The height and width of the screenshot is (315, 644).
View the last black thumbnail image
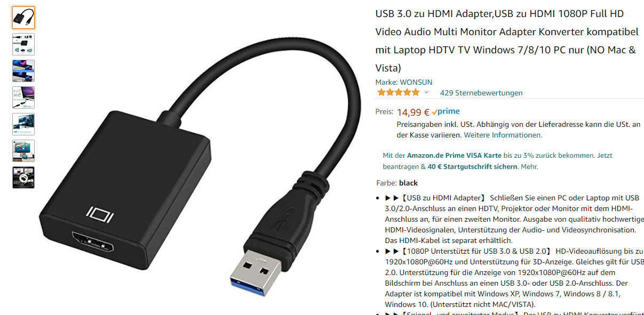click(x=23, y=177)
